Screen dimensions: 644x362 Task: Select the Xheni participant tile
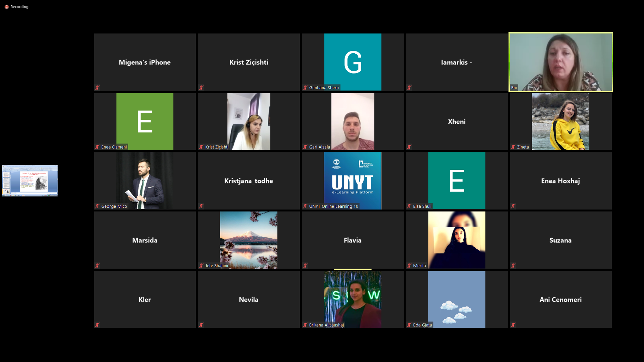[456, 121]
